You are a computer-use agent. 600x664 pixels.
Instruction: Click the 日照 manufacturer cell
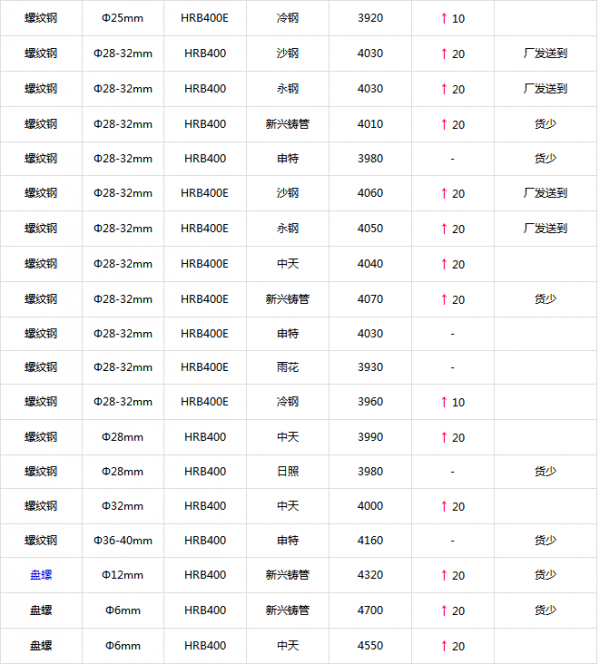point(288,471)
